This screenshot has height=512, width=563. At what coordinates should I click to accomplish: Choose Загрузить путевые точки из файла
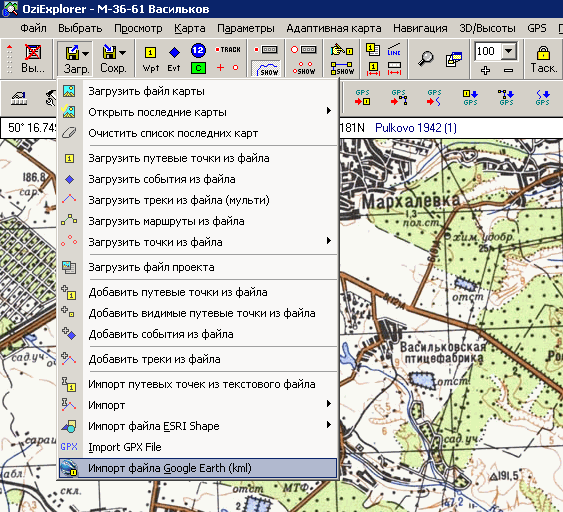point(198,158)
